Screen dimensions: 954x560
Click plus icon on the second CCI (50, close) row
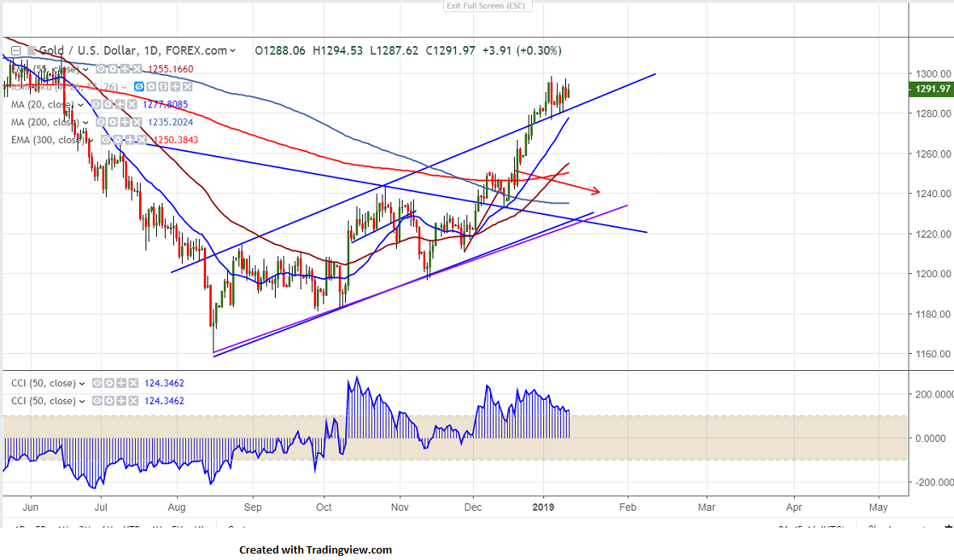point(121,401)
